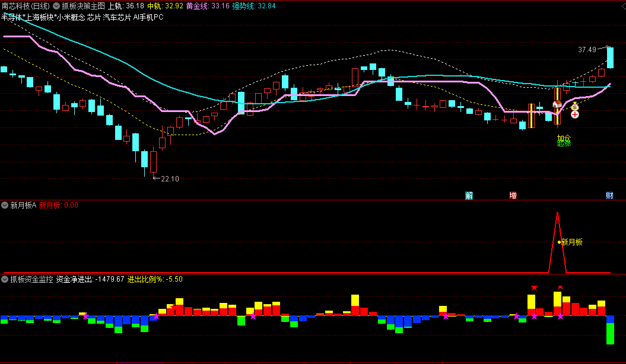Viewport: 626px width, 364px height.
Task: Click the 资金净进出: -1479.67 readout
Action: pyautogui.click(x=90, y=279)
